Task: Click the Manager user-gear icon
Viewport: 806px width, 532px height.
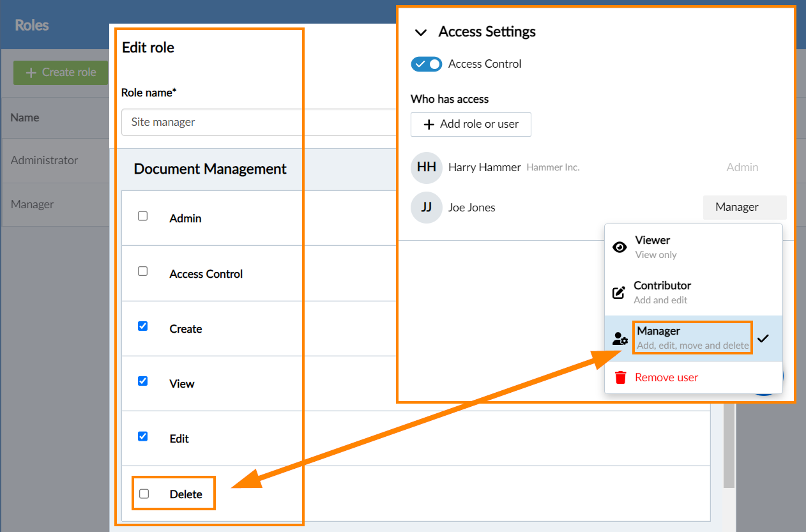Action: pyautogui.click(x=620, y=338)
